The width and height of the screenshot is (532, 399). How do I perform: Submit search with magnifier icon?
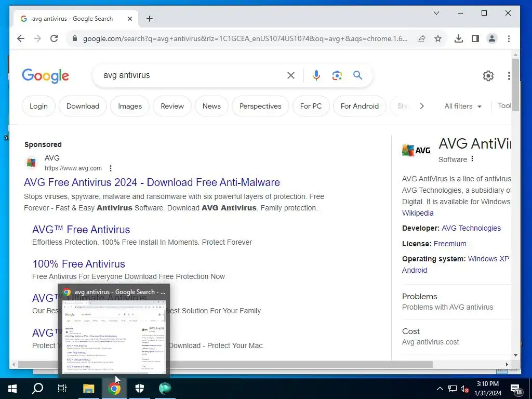tap(357, 75)
